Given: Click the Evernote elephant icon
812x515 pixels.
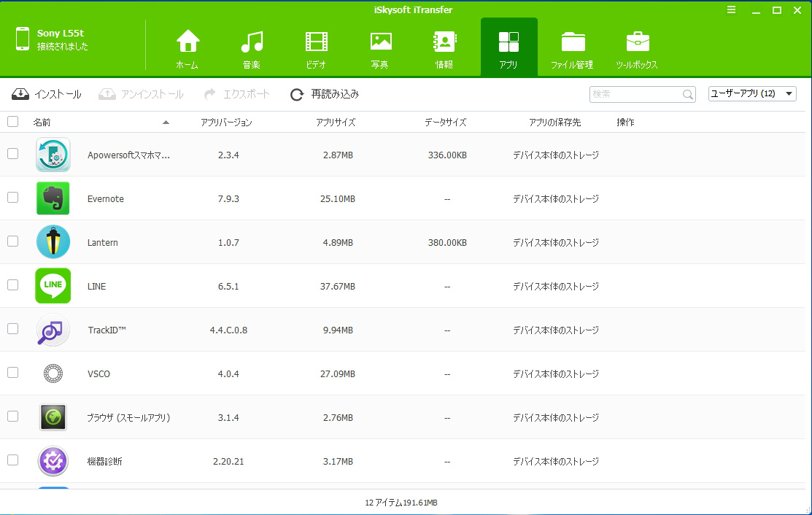Looking at the screenshot, I should coord(53,198).
